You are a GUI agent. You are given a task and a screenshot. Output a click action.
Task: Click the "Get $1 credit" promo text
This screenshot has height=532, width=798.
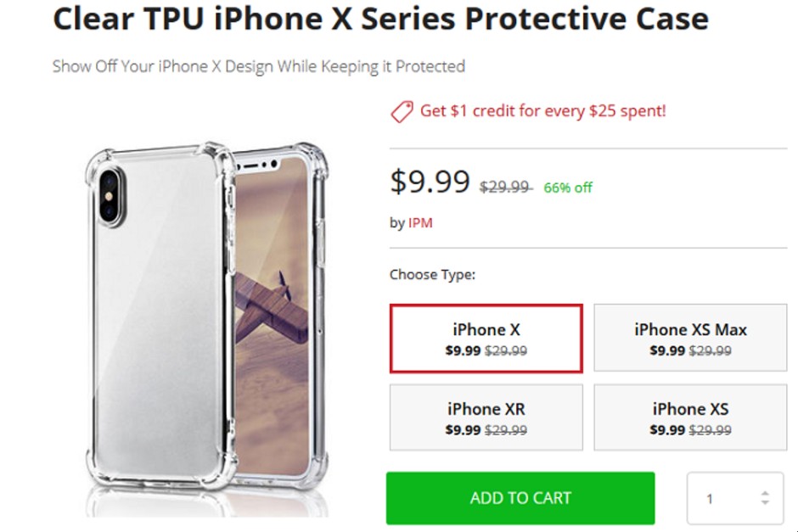[x=543, y=111]
